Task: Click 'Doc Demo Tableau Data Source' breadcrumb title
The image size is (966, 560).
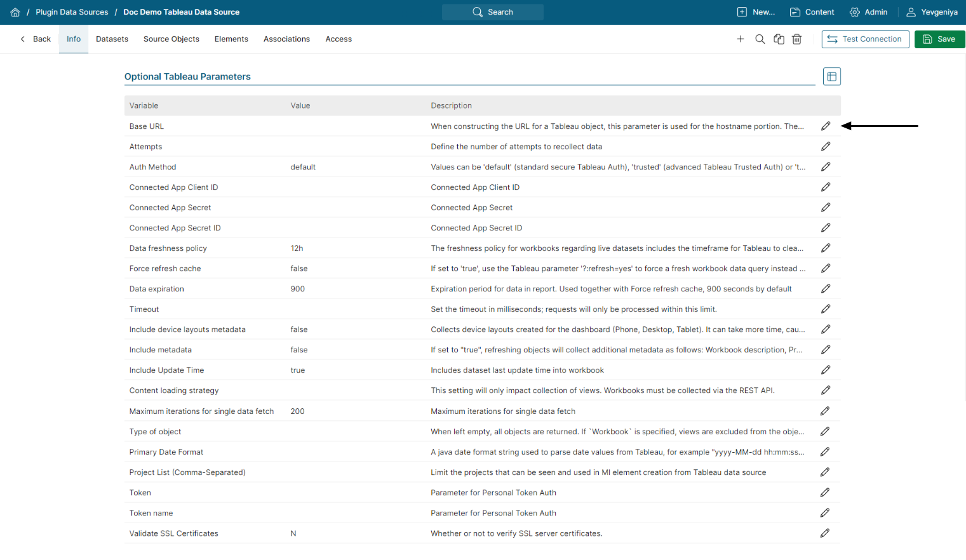Action: [182, 12]
